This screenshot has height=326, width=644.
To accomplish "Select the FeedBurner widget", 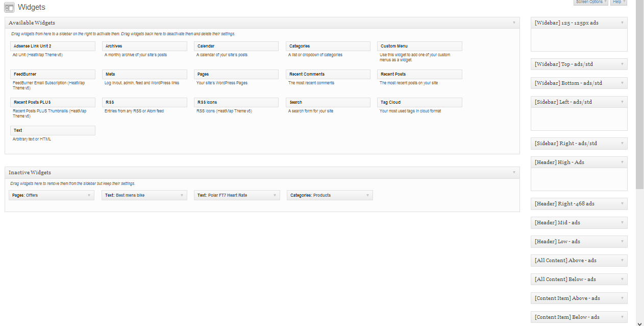I will (x=53, y=75).
